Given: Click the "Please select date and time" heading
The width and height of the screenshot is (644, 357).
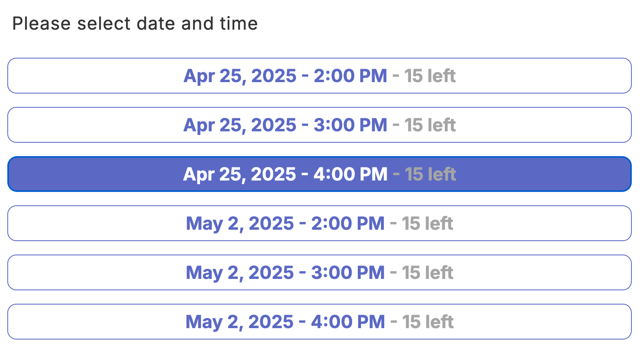Looking at the screenshot, I should (135, 24).
